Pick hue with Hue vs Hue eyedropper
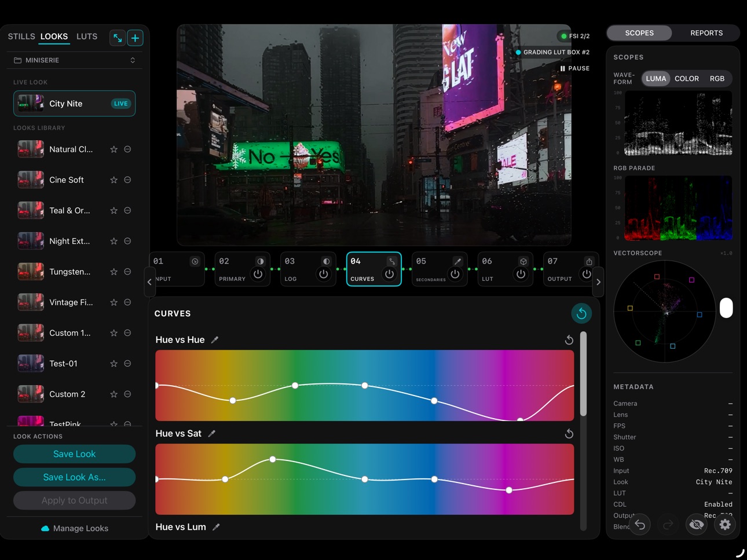 [215, 340]
